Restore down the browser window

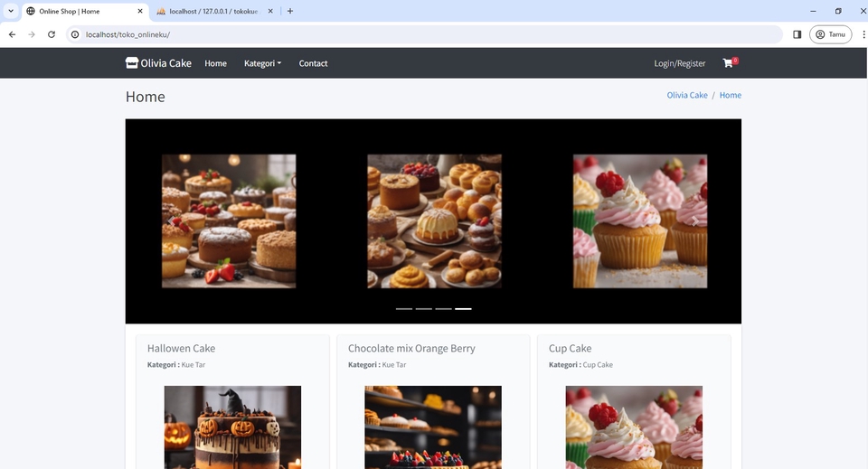pos(838,11)
